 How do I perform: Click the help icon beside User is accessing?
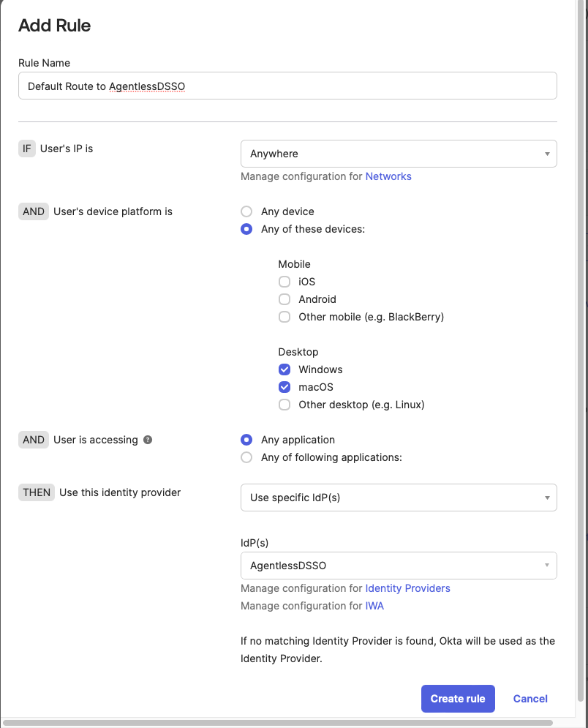point(148,440)
